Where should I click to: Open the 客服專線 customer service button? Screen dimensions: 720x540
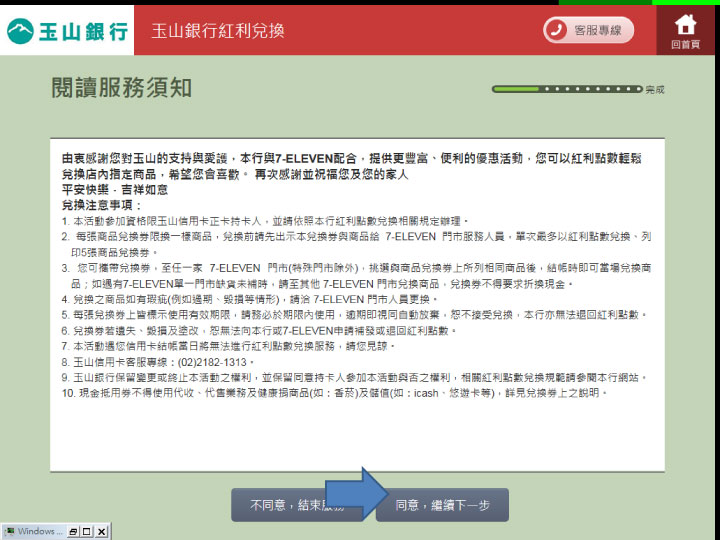tap(588, 30)
